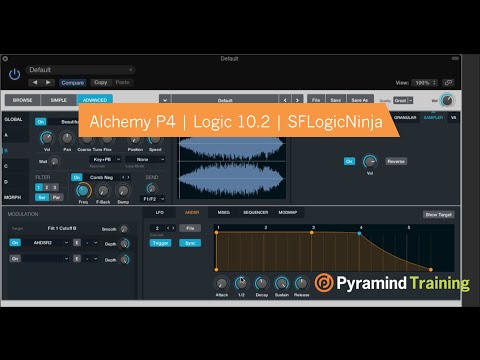Click the E button in AHDSR2 modulation row
Image resolution: width=480 pixels, height=360 pixels.
pyautogui.click(x=77, y=243)
